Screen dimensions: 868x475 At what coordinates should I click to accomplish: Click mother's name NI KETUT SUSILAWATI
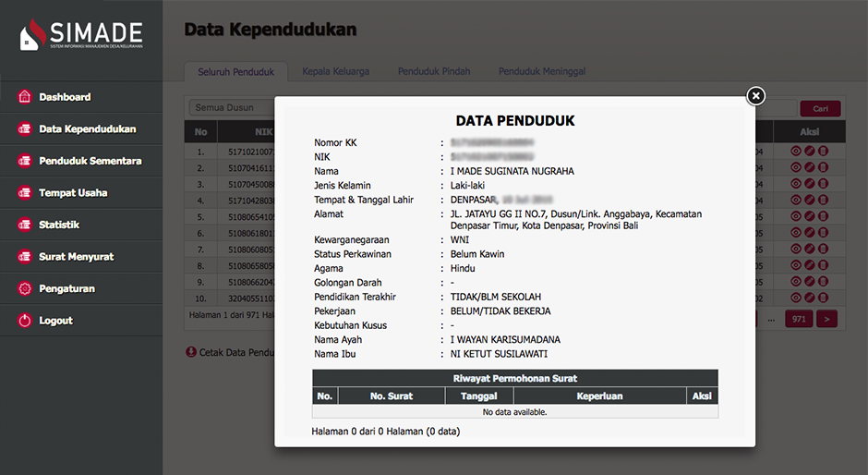click(499, 354)
